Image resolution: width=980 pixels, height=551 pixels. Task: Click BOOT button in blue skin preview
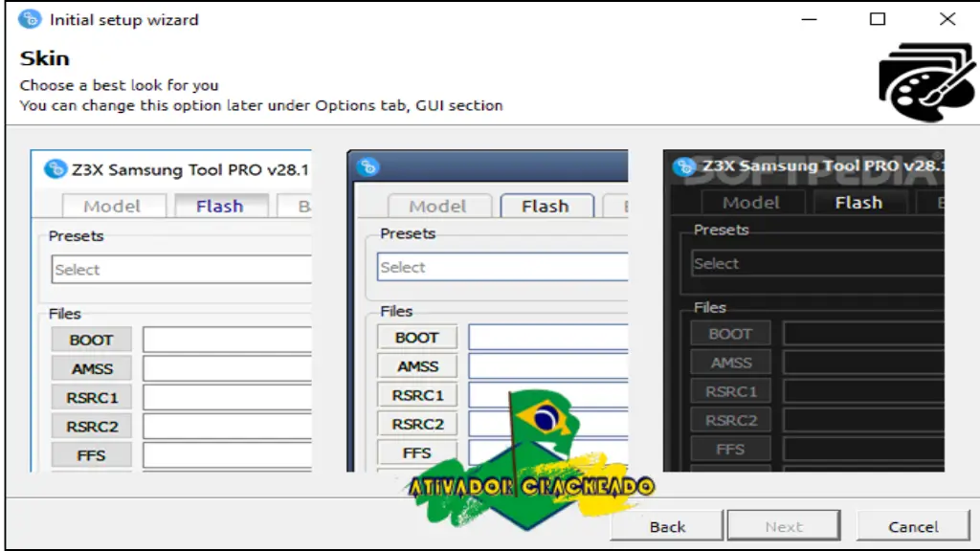tap(417, 338)
